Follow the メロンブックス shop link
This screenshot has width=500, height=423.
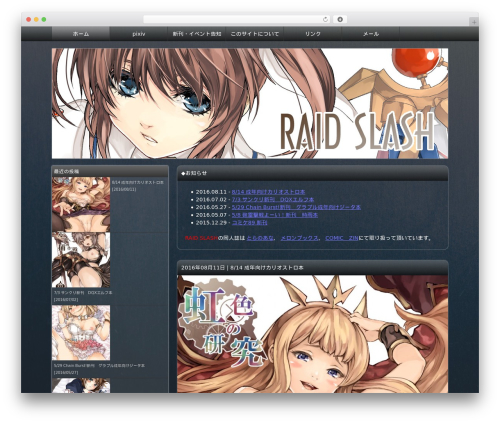(299, 238)
